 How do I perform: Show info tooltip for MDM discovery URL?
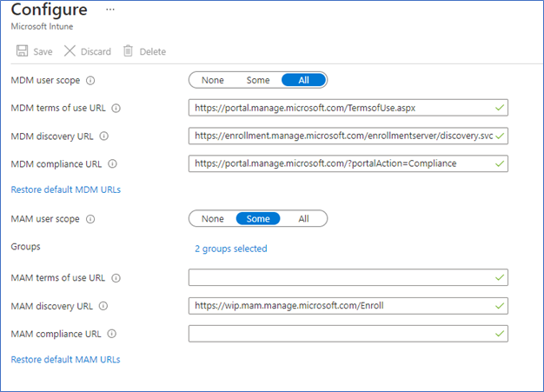click(x=103, y=136)
